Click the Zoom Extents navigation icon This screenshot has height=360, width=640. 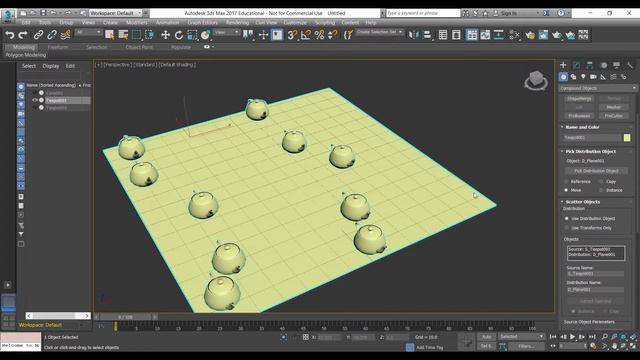pos(624,337)
